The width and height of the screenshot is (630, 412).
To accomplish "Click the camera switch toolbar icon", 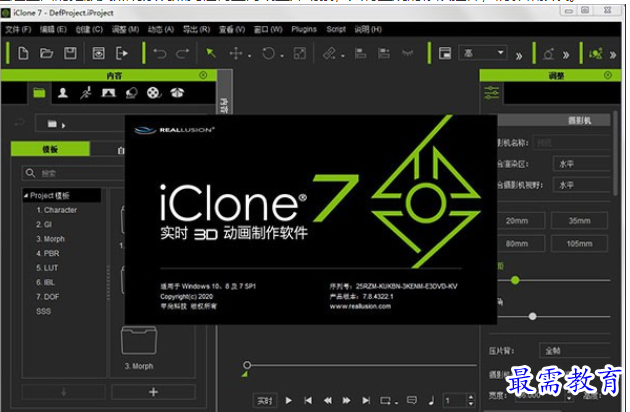I will pyautogui.click(x=548, y=53).
